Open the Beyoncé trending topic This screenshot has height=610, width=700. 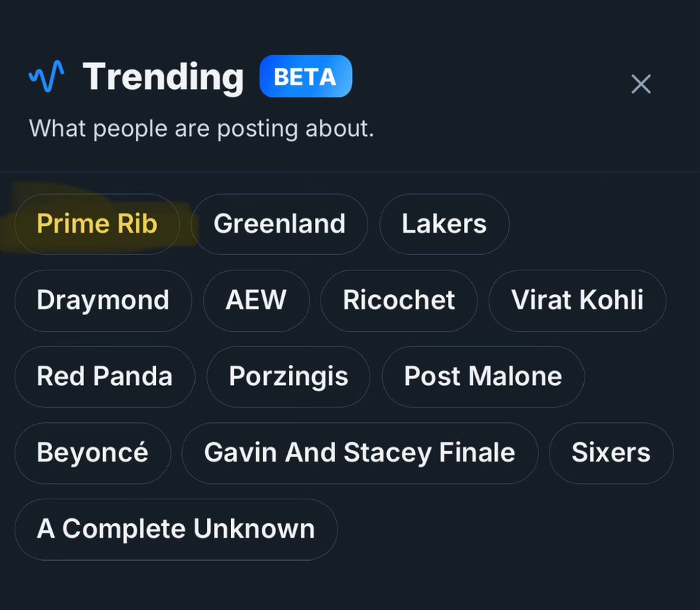(x=92, y=453)
